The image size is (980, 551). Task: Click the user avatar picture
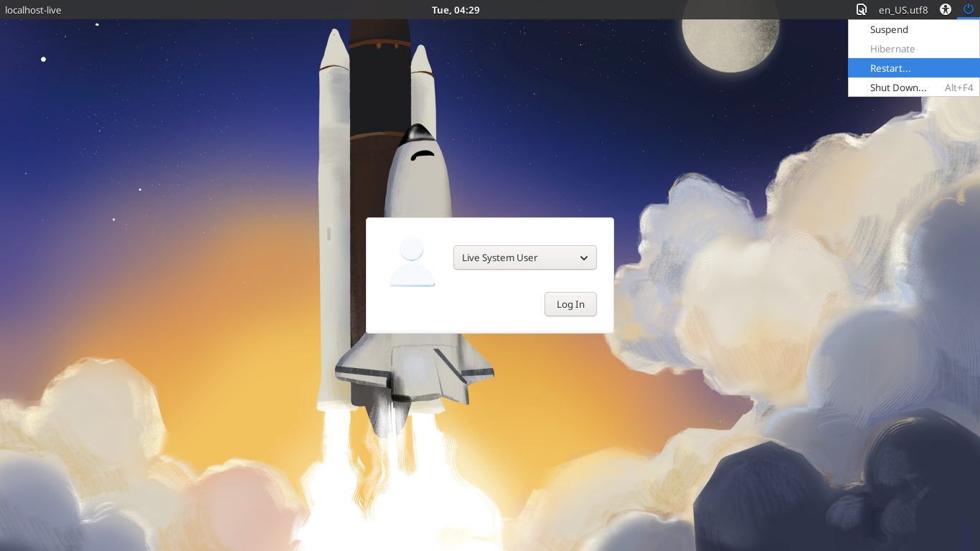412,262
